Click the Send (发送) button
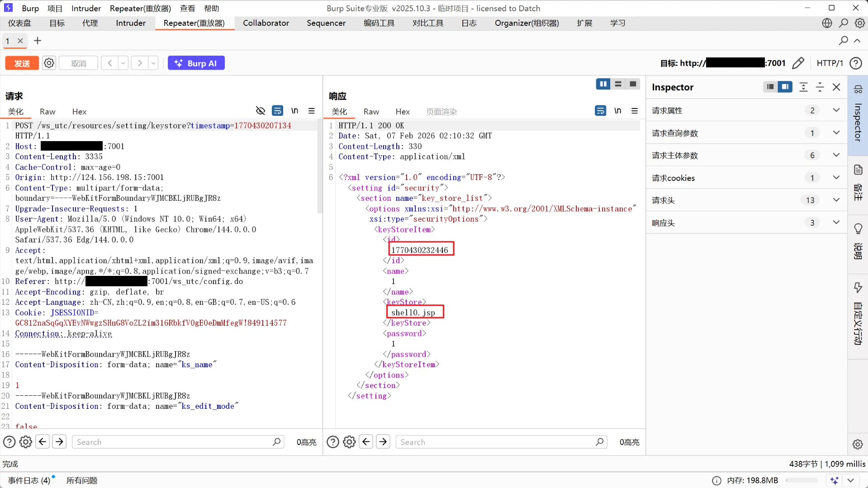868x488 pixels. [x=22, y=63]
